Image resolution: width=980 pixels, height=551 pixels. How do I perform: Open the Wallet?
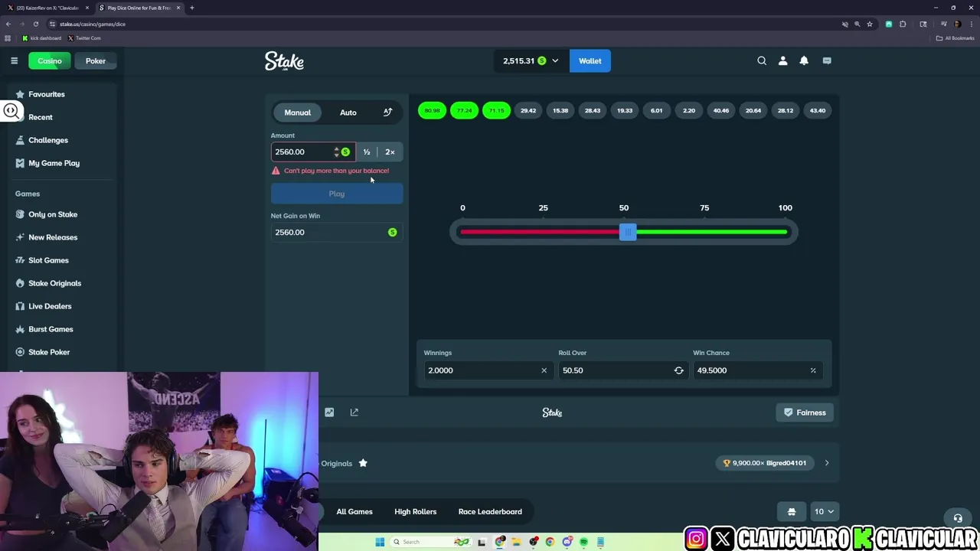point(590,60)
